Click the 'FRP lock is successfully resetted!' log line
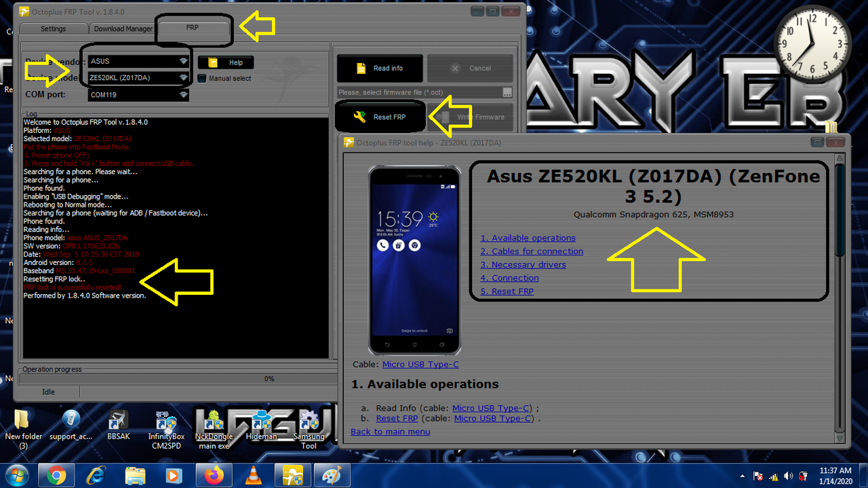The image size is (868, 488). (x=73, y=287)
